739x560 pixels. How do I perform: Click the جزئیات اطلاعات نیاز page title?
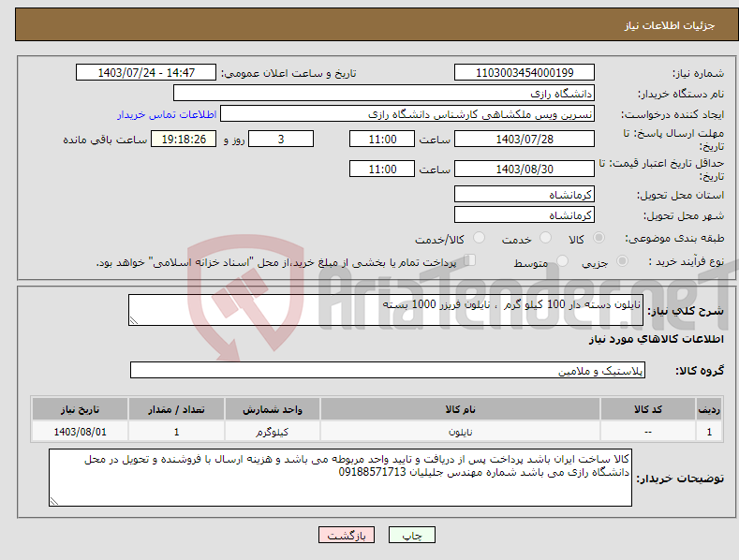click(x=670, y=25)
